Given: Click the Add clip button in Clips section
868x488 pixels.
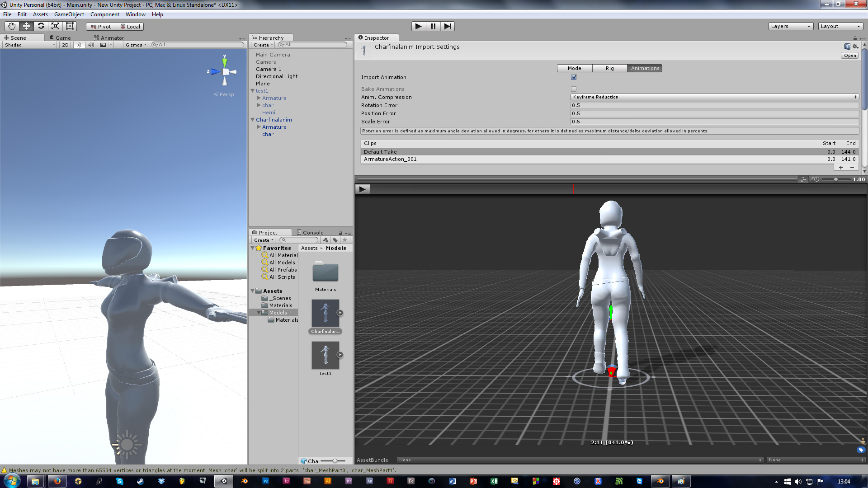Looking at the screenshot, I should (840, 167).
